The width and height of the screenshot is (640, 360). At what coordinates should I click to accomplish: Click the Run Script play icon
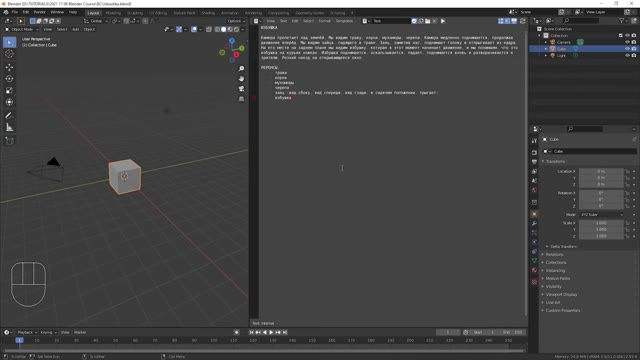pos(443,21)
